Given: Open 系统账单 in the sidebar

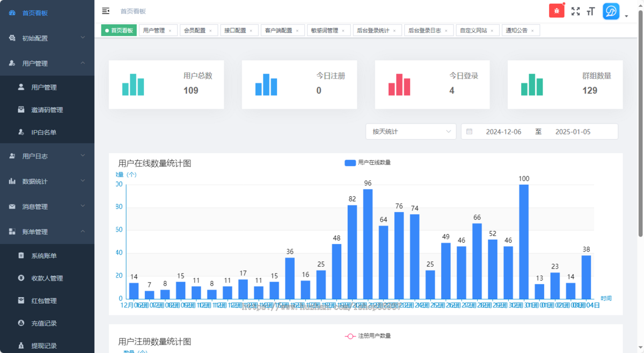Looking at the screenshot, I should (47, 256).
